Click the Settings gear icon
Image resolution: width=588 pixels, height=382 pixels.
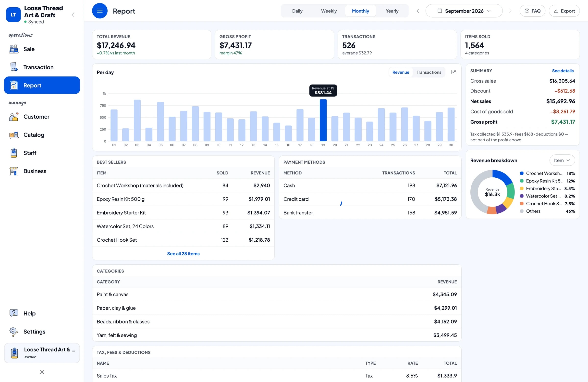click(x=13, y=332)
